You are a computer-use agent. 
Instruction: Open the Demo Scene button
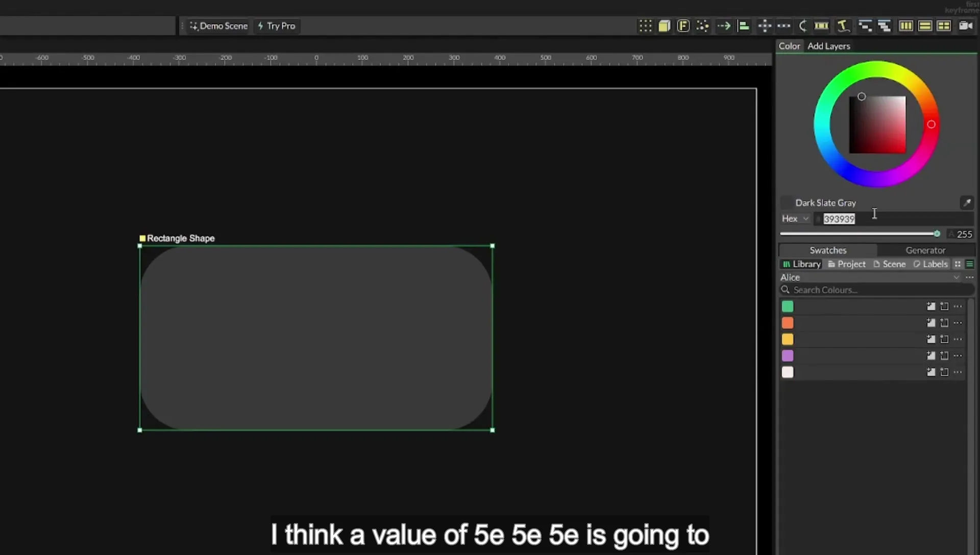(218, 26)
